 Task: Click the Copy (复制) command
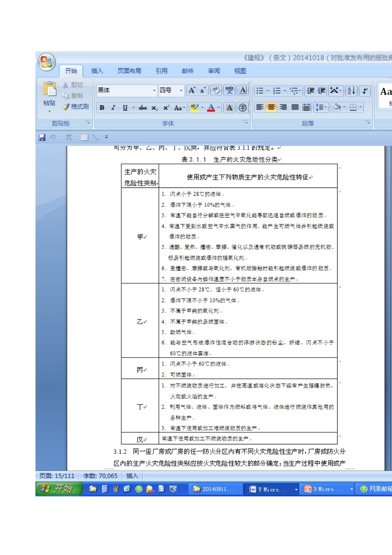(x=73, y=95)
